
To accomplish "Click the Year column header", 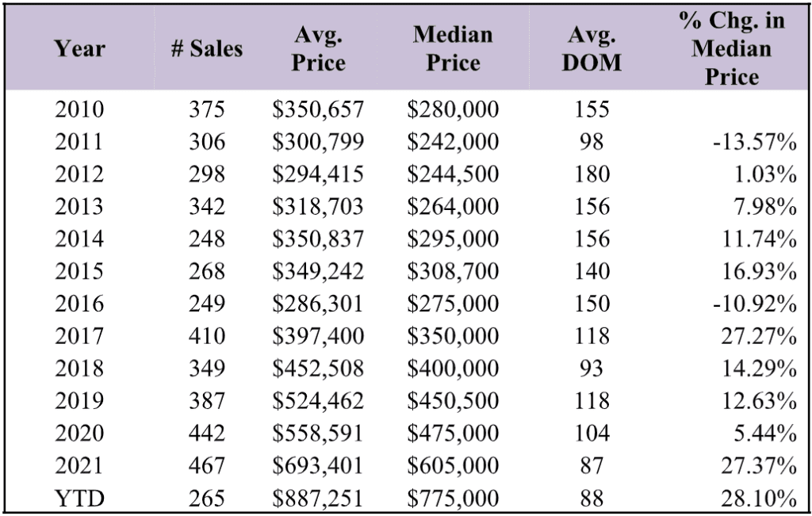I will pos(80,48).
